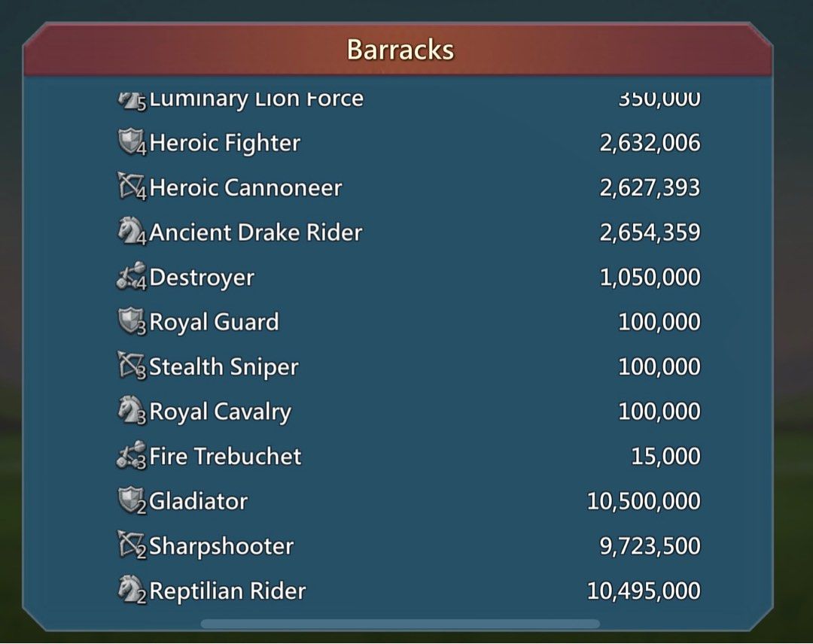The width and height of the screenshot is (813, 644).
Task: Click the Barracks title header
Action: point(400,50)
